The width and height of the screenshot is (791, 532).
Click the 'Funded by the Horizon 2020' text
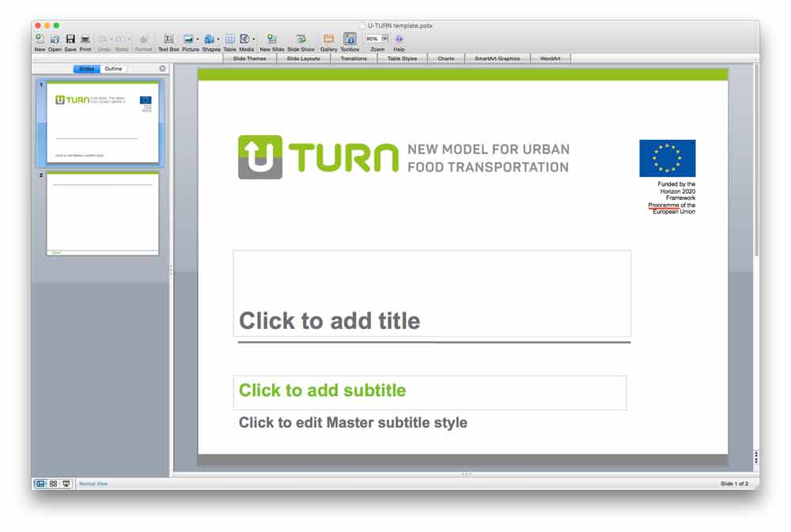pos(672,198)
